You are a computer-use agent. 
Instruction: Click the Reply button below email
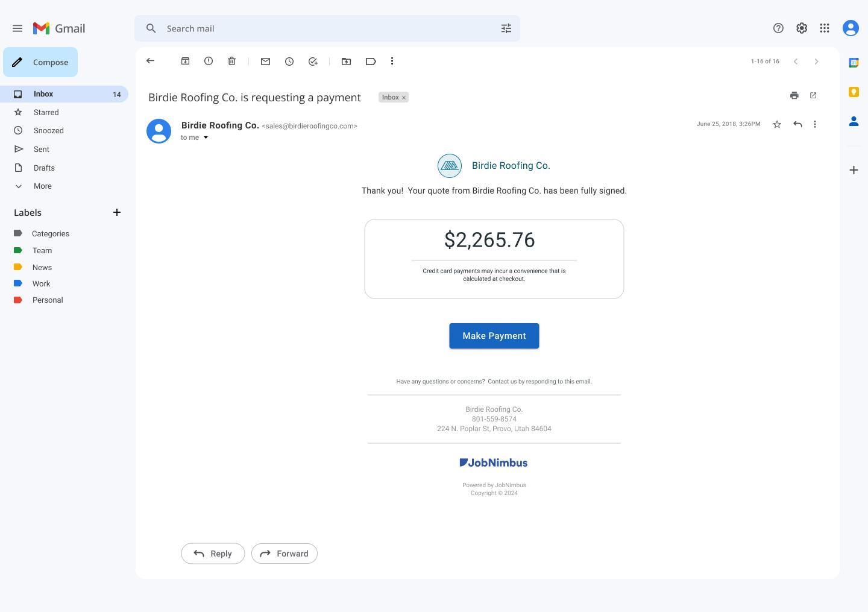coord(213,554)
